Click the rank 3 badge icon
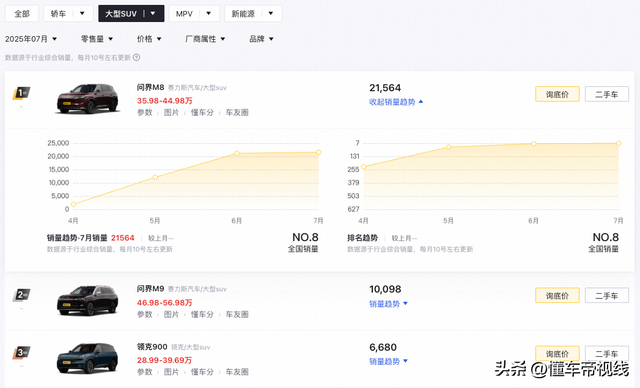640x388 pixels. click(x=21, y=352)
